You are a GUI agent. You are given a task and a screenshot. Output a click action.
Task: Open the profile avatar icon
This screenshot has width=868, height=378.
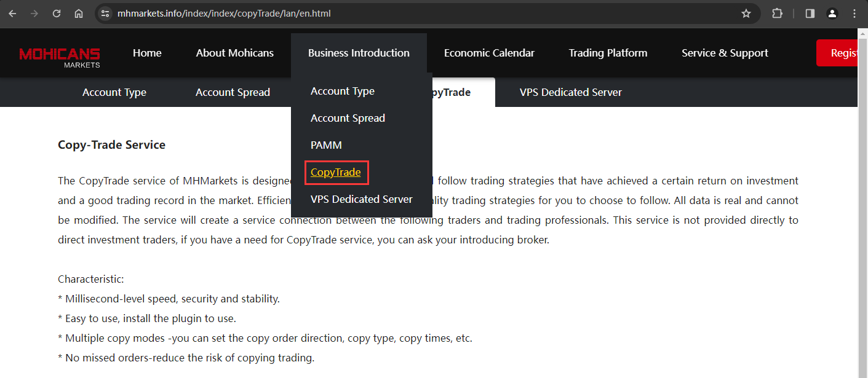coord(832,14)
